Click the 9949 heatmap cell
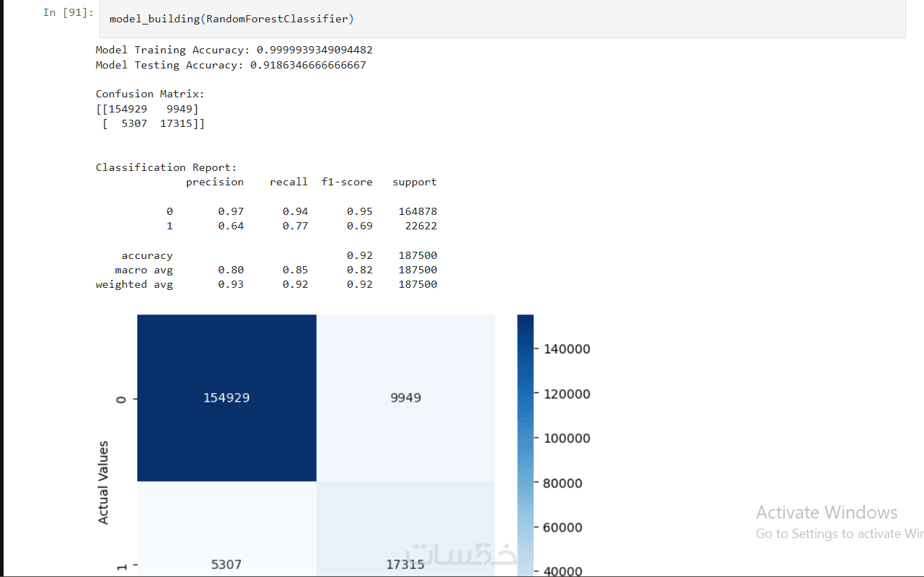This screenshot has height=577, width=924. [405, 397]
